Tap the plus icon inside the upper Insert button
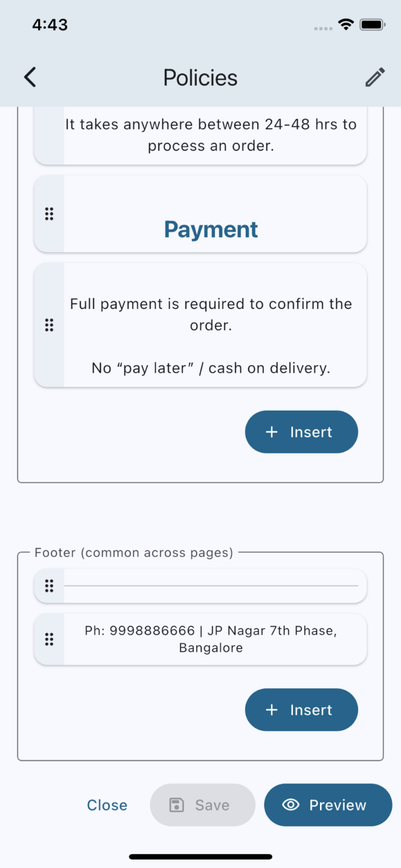Viewport: 401px width, 868px height. point(272,432)
